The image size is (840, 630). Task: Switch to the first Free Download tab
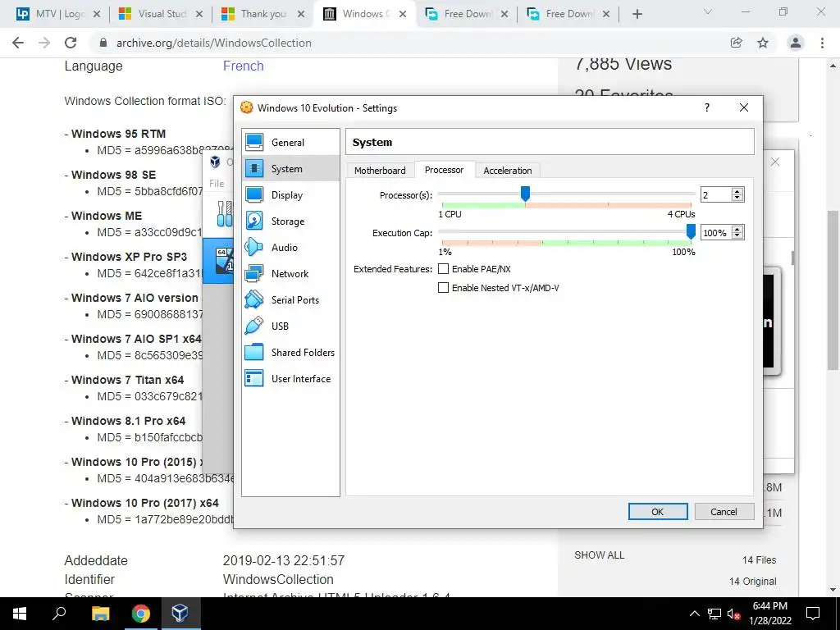point(467,14)
